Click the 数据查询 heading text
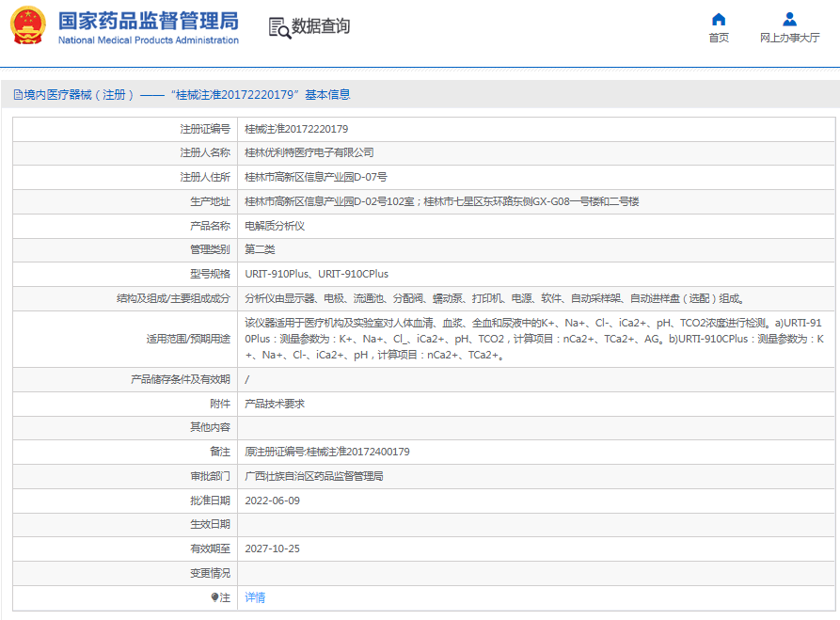 click(x=321, y=26)
